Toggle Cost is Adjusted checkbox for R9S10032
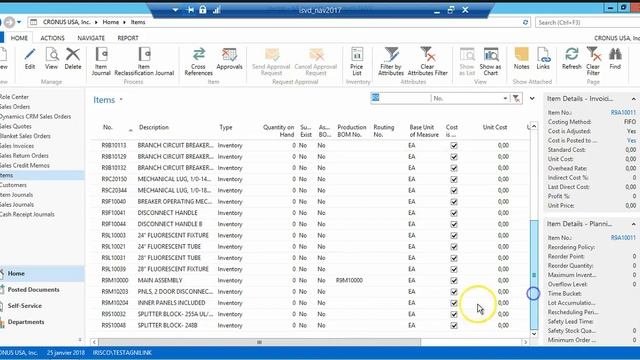Screen dimensions: 640x360 (454, 314)
